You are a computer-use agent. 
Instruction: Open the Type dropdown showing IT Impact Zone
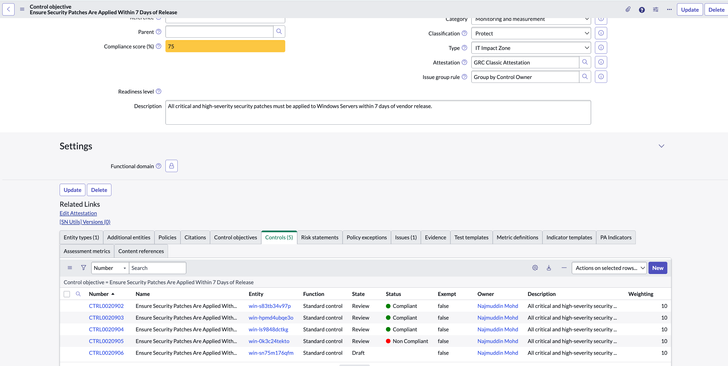(531, 48)
